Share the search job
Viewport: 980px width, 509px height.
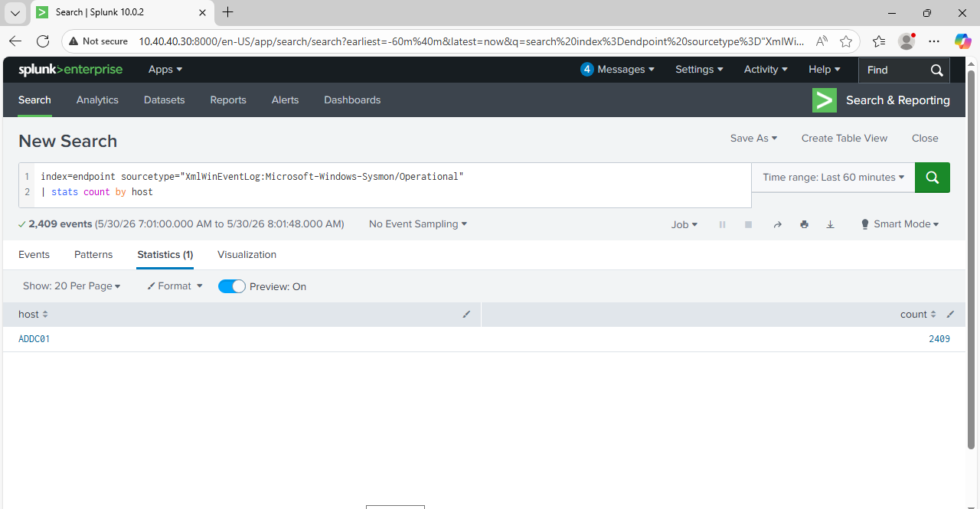tap(777, 224)
